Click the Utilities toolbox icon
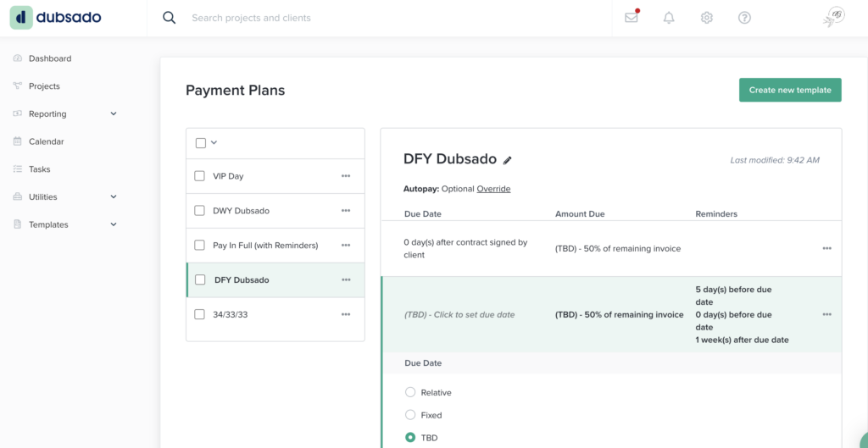 coord(17,196)
